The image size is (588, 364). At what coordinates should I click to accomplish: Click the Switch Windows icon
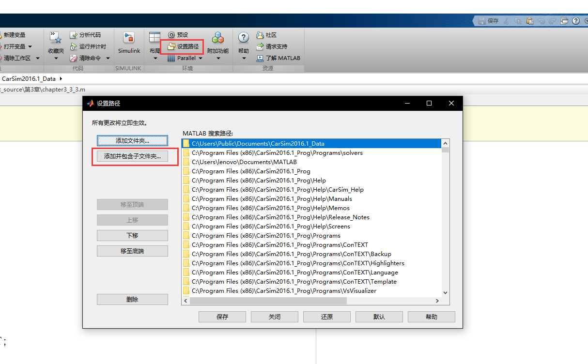564,21
